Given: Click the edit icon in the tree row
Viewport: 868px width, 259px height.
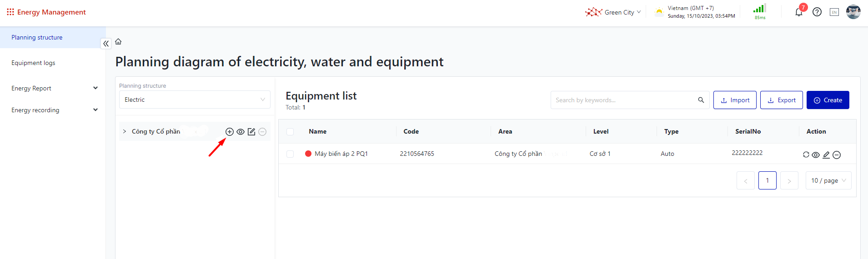Looking at the screenshot, I should [x=251, y=132].
